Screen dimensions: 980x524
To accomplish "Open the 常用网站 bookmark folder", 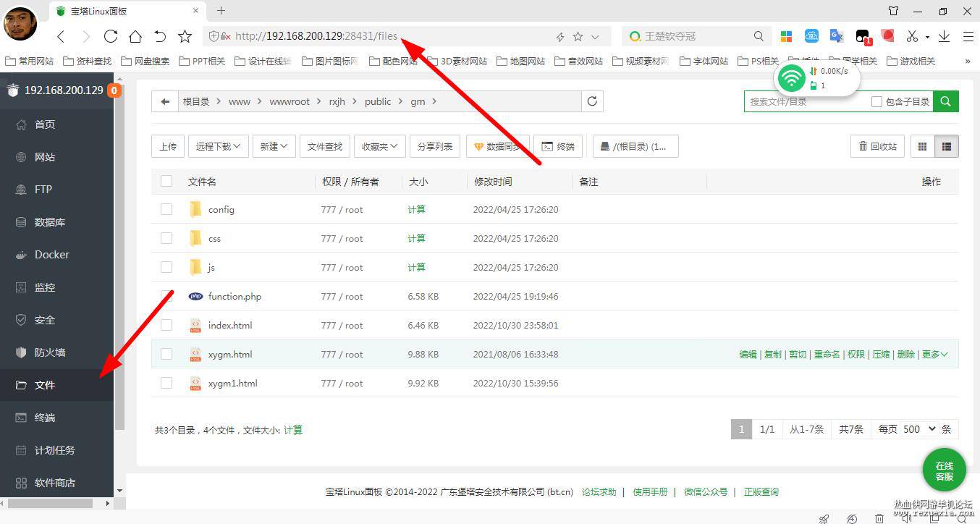I will [30, 62].
